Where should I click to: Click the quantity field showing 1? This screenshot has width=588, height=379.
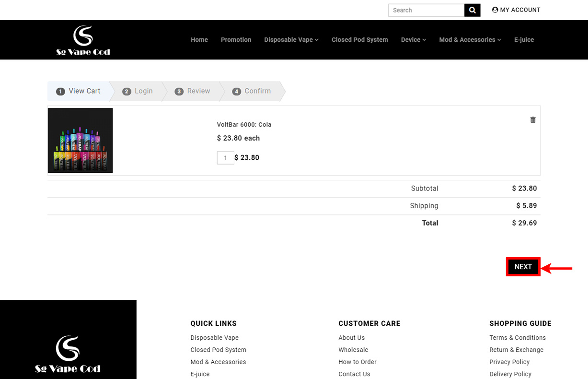pos(225,158)
